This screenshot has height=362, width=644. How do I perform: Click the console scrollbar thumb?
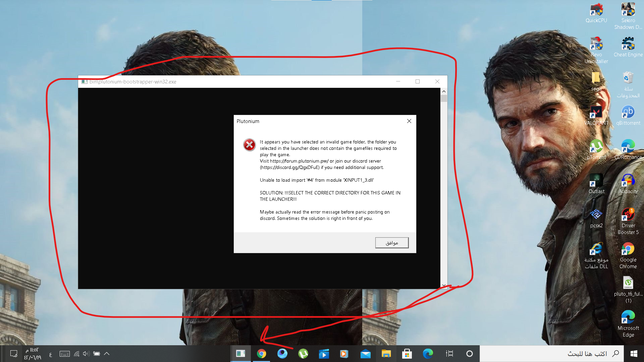[444, 99]
